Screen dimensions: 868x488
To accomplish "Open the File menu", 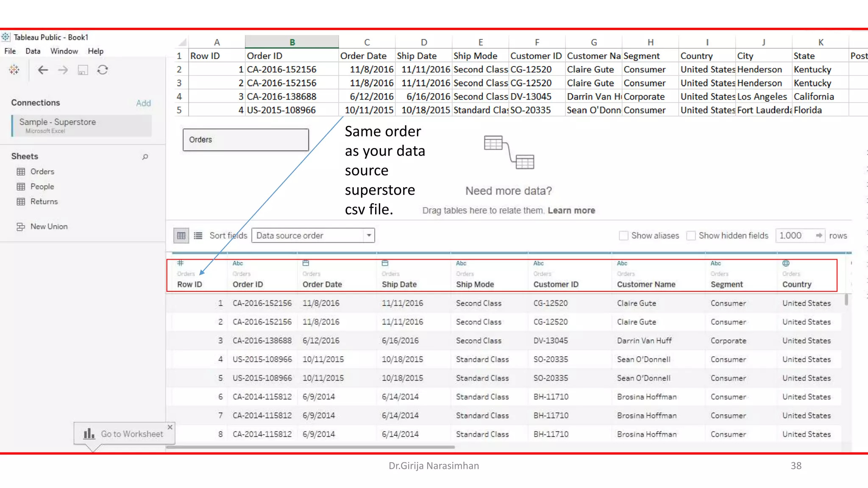I will coord(10,51).
